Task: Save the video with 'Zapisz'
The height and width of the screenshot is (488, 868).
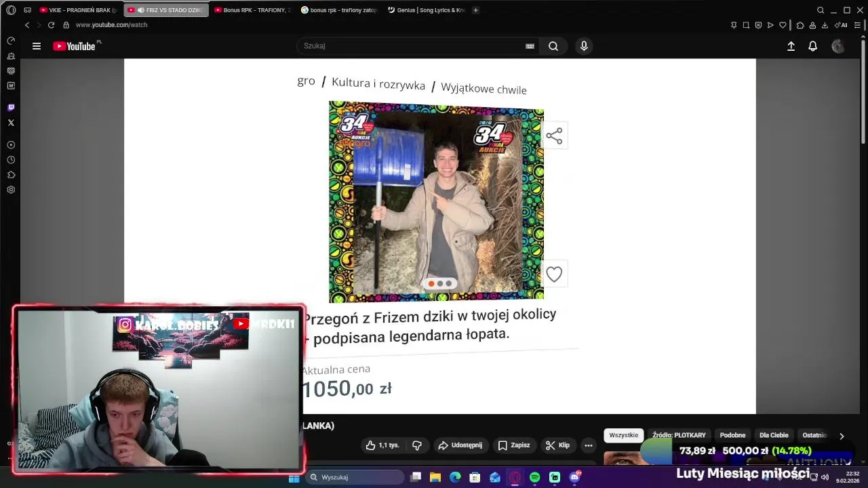Action: pos(514,445)
